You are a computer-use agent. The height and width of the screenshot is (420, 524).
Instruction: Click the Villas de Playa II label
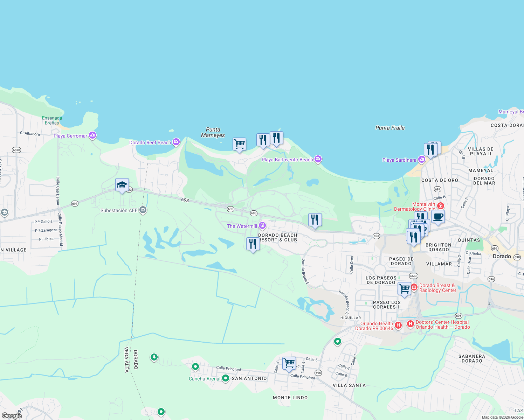481,151
